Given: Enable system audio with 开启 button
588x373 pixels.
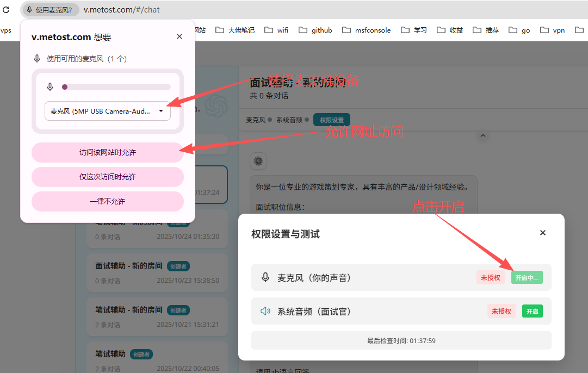Looking at the screenshot, I should click(x=532, y=312).
